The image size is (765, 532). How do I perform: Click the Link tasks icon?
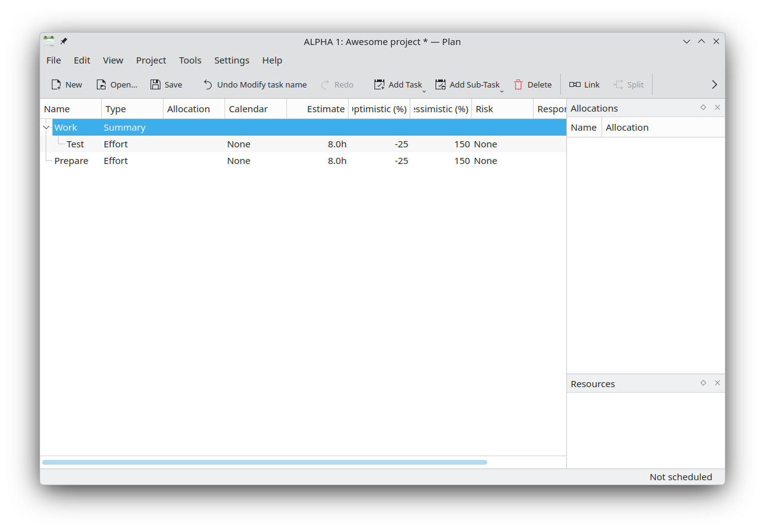tap(575, 84)
